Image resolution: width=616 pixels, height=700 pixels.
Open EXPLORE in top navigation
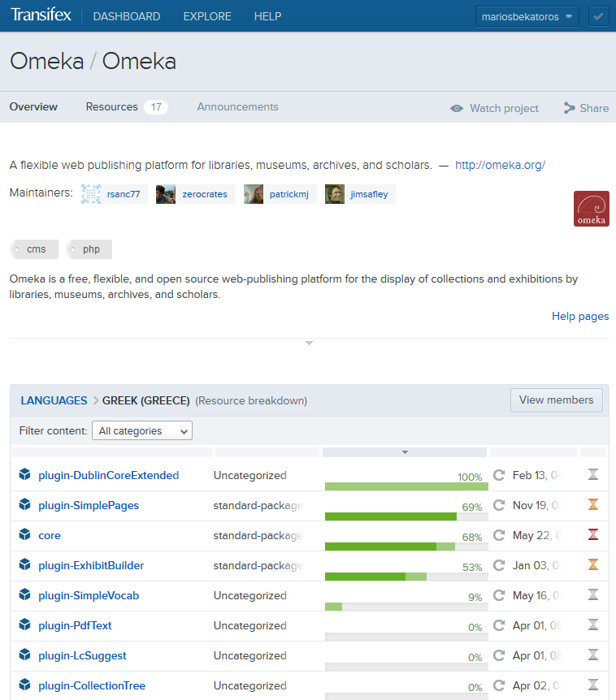coord(207,16)
